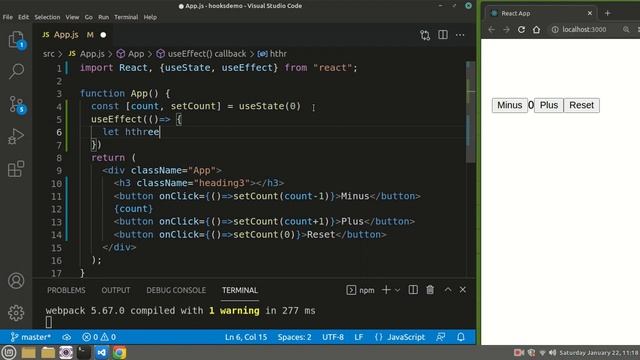Open the File menu
Viewport: 640px width, 360px height.
(8, 17)
